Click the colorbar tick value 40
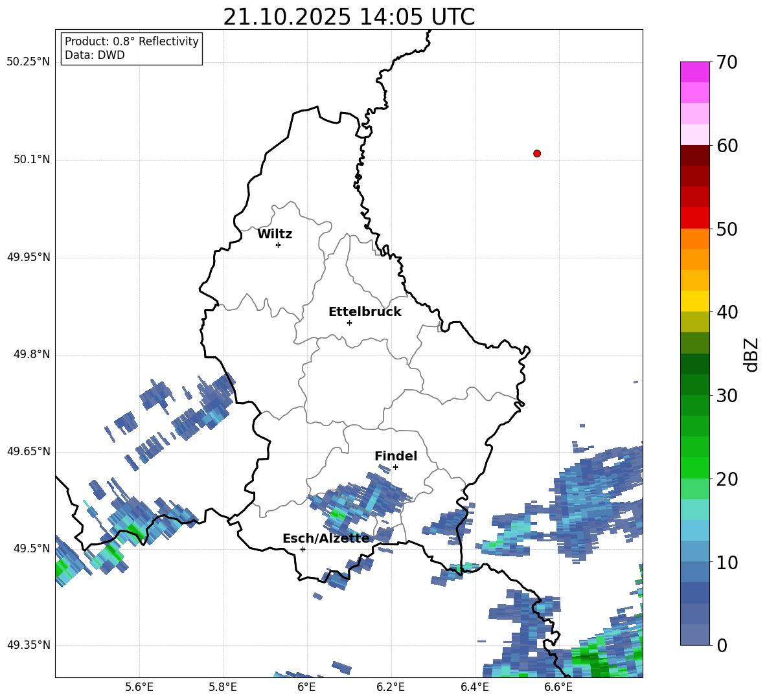Viewport: 767px width, 700px height. point(727,312)
